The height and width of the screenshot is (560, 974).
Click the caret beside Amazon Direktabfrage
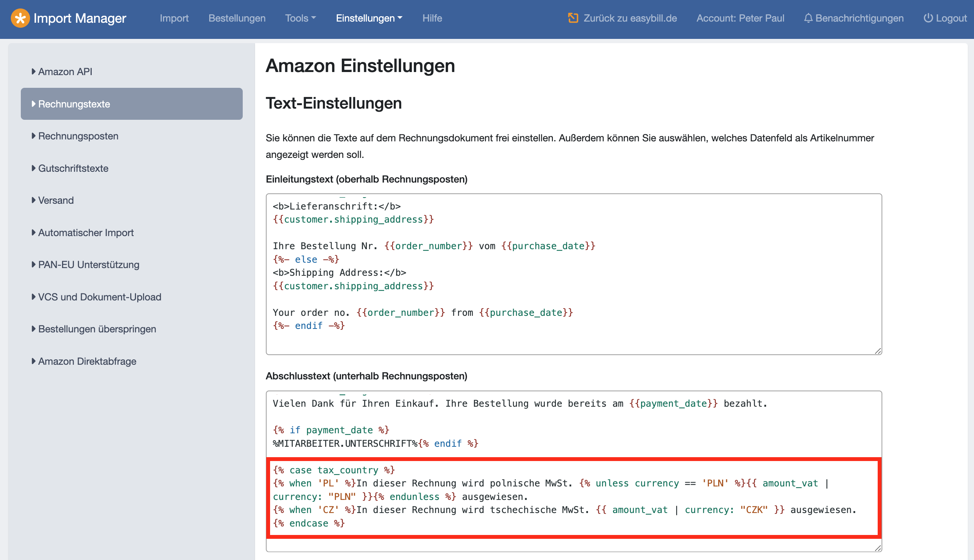pyautogui.click(x=34, y=361)
